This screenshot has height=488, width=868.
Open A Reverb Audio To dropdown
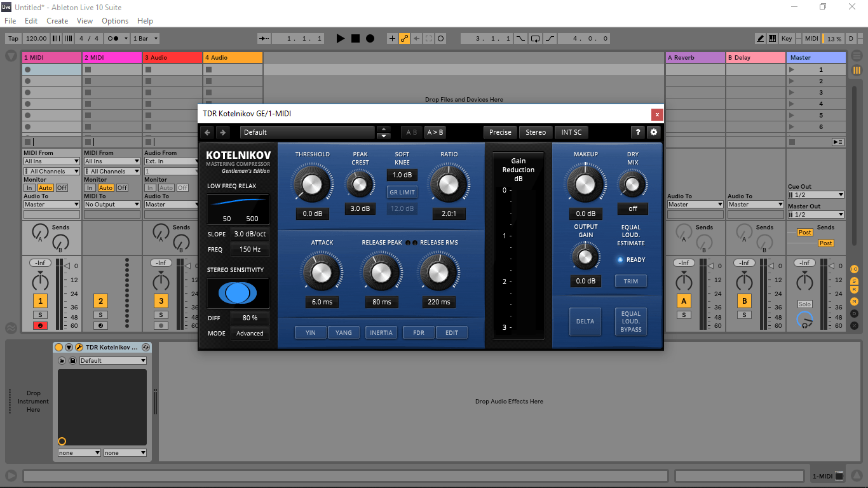695,205
